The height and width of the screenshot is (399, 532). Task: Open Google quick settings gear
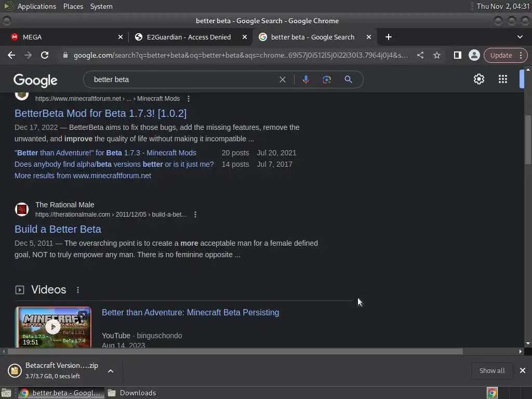[x=478, y=79]
